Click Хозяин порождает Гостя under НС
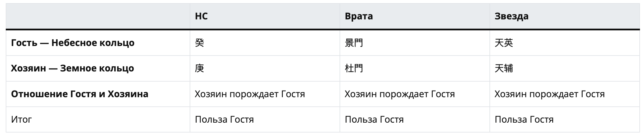 point(250,94)
